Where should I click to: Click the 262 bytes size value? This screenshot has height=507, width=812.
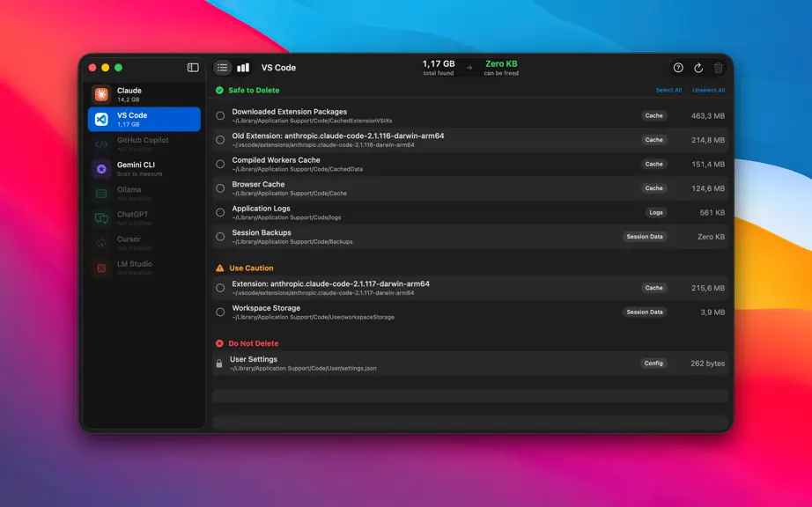click(x=707, y=364)
